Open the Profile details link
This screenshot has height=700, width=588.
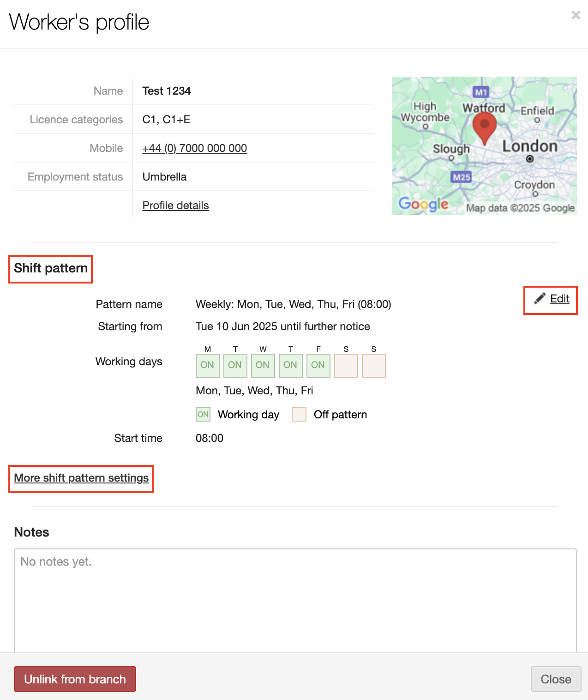point(175,205)
